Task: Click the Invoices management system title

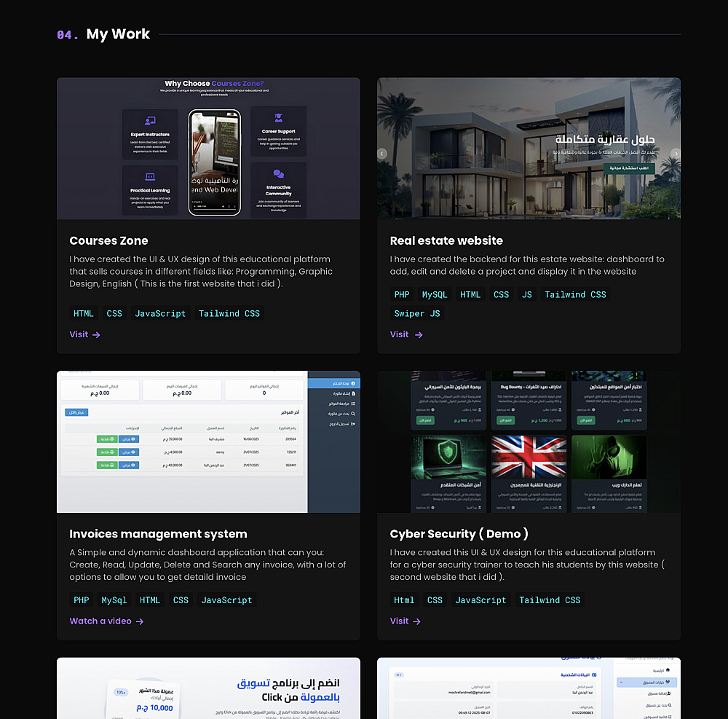Action: 158,534
